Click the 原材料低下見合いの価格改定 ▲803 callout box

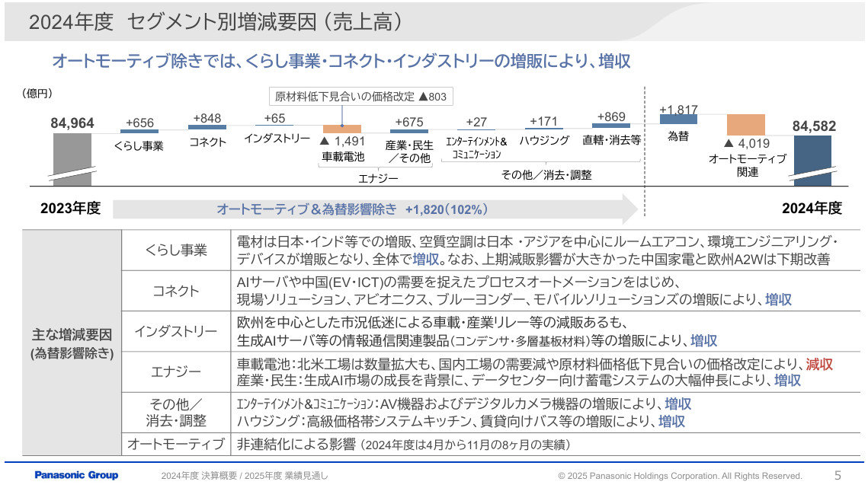(x=363, y=96)
